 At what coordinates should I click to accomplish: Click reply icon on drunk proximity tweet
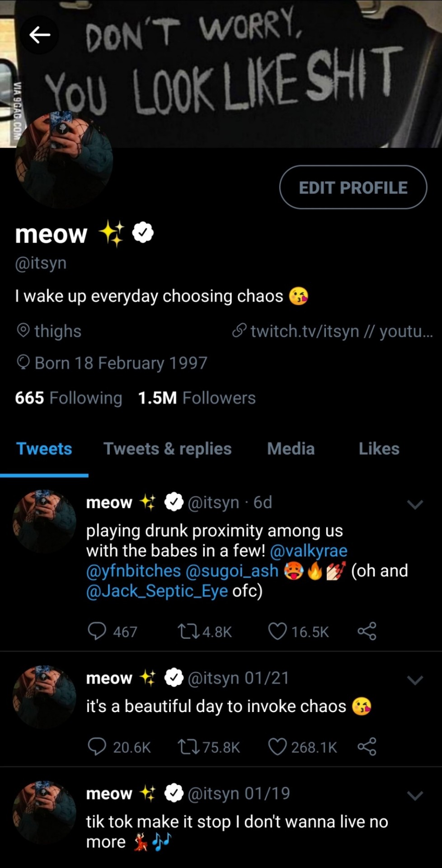[97, 631]
